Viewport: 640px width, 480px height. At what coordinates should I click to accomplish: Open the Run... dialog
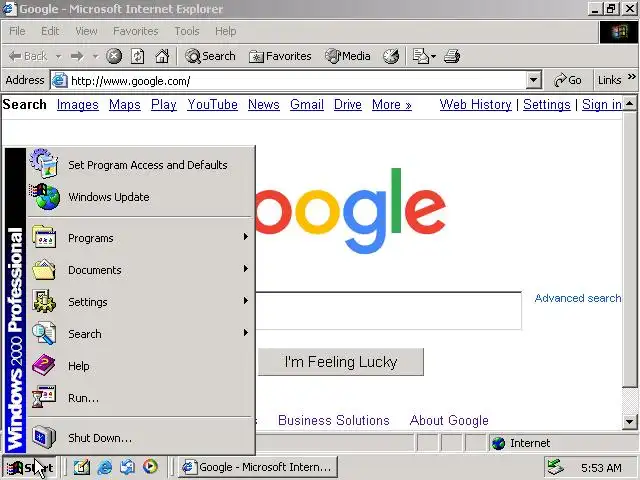tap(139, 398)
